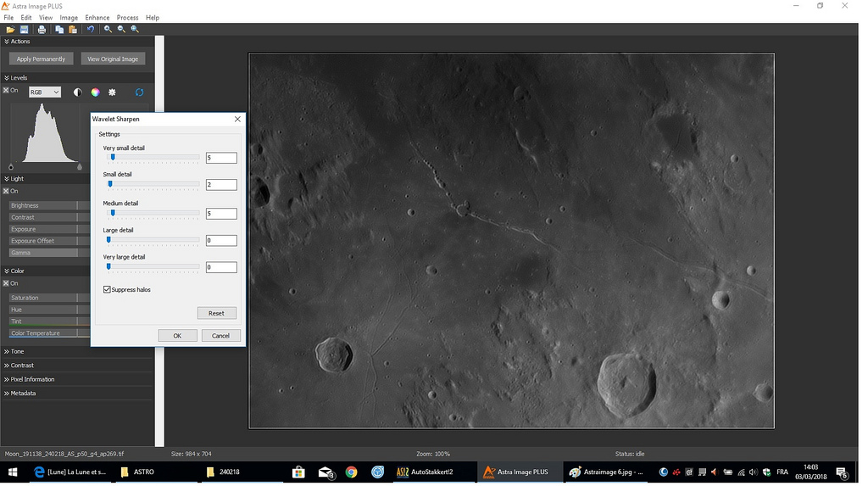Screen dimensions: 868x486
Task: Open file with folder toolbar icon
Action: (10, 30)
